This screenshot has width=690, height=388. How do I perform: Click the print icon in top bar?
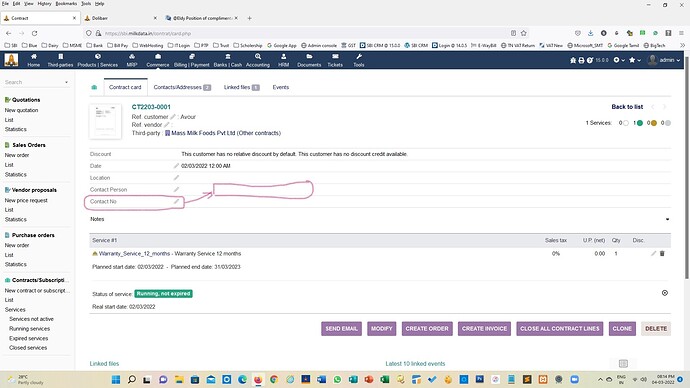click(x=581, y=60)
